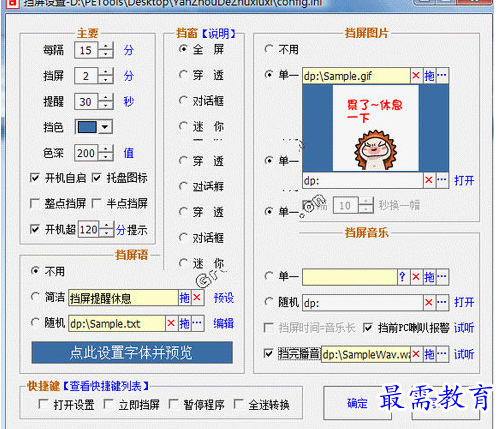The image size is (501, 429).
Task: Click 试听 beside SampleWav field
Action: pos(464,354)
